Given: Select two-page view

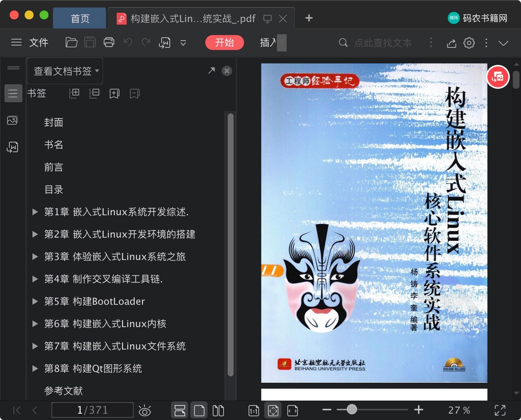Looking at the screenshot, I should coord(218,410).
